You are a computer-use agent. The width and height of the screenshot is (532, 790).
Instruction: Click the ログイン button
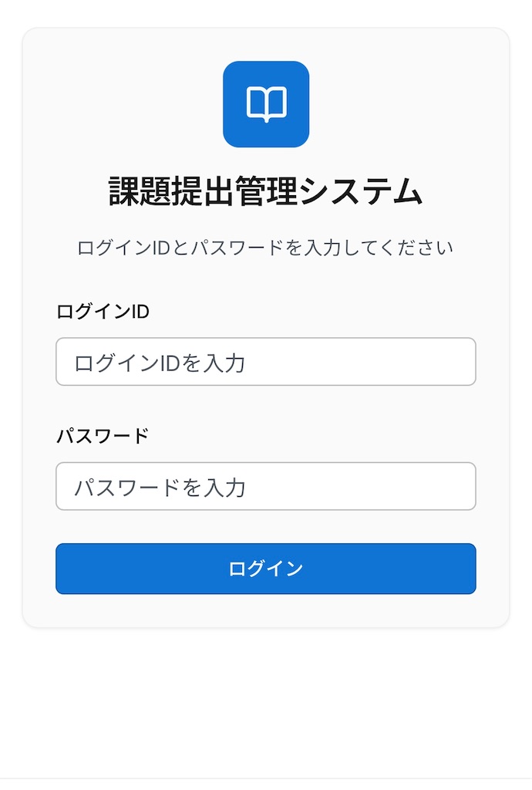(x=265, y=569)
